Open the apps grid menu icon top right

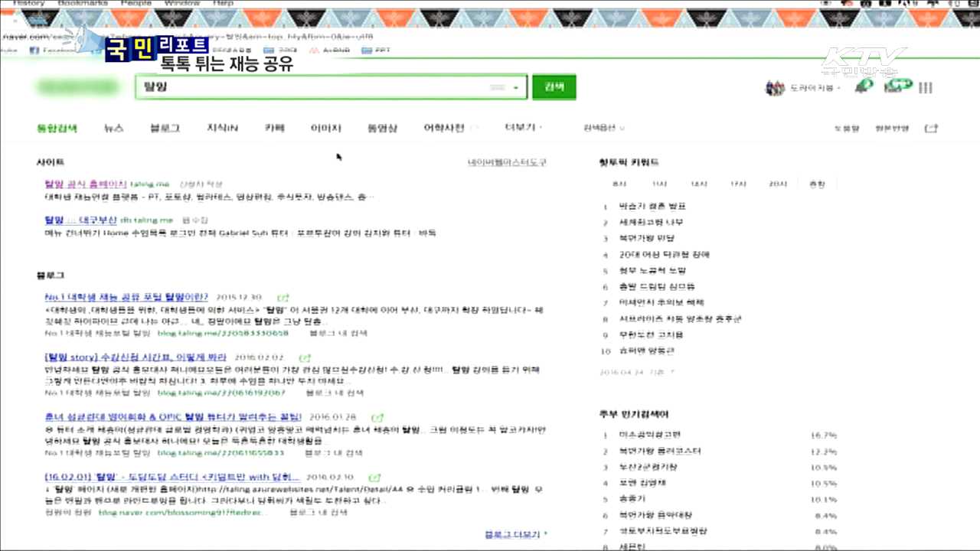click(x=926, y=86)
